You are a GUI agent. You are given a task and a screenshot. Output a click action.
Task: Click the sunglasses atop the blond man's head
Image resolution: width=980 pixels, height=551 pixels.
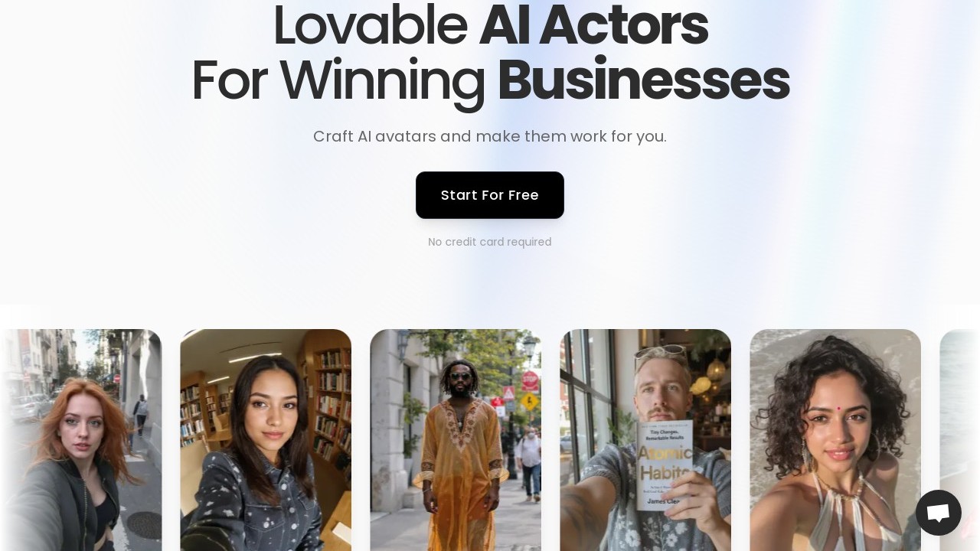tap(661, 351)
